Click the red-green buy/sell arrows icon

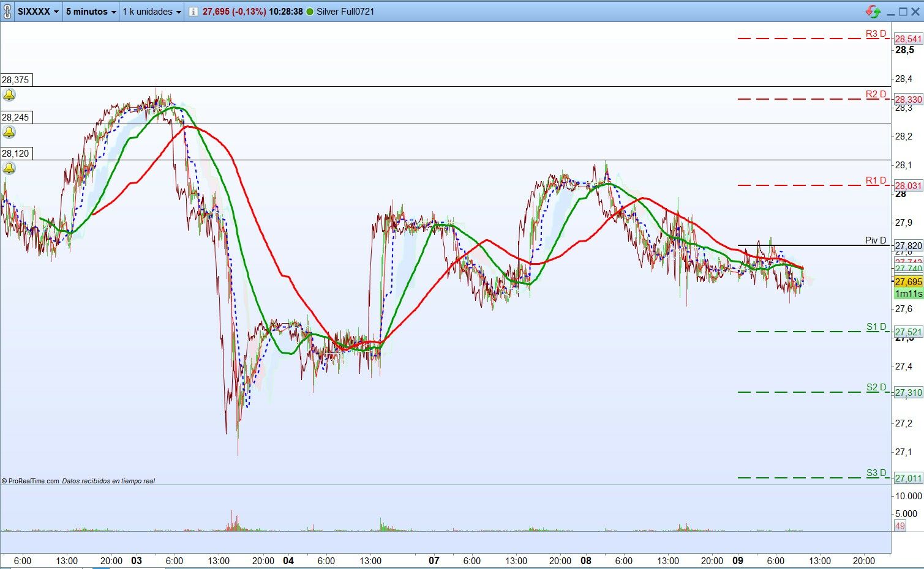(x=873, y=11)
